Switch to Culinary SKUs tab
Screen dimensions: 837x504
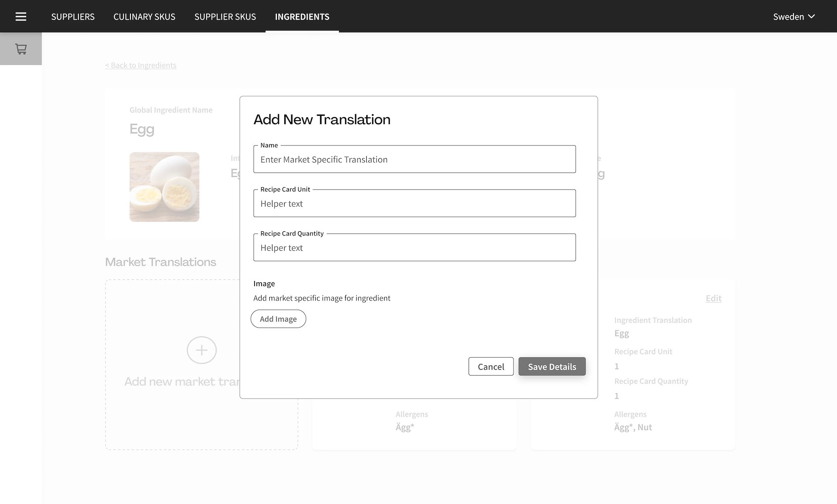point(144,17)
